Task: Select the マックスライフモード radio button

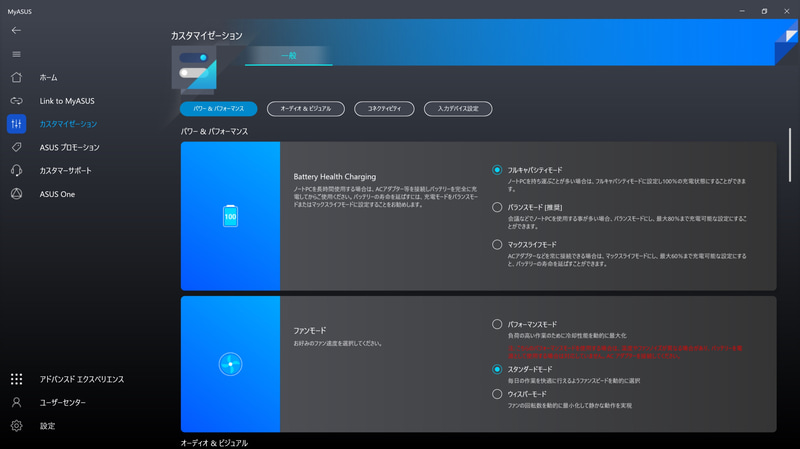Action: (497, 244)
